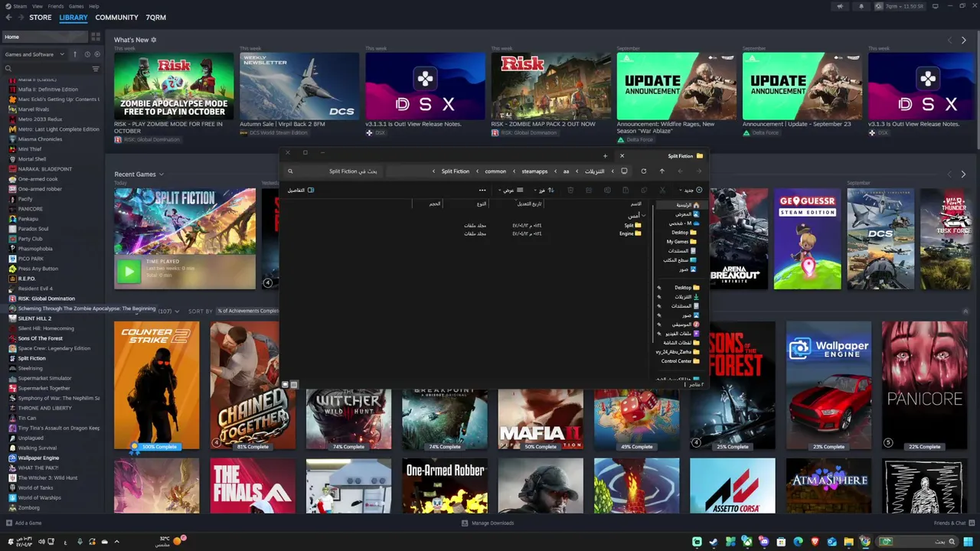Open the Friends menu

[x=56, y=6]
